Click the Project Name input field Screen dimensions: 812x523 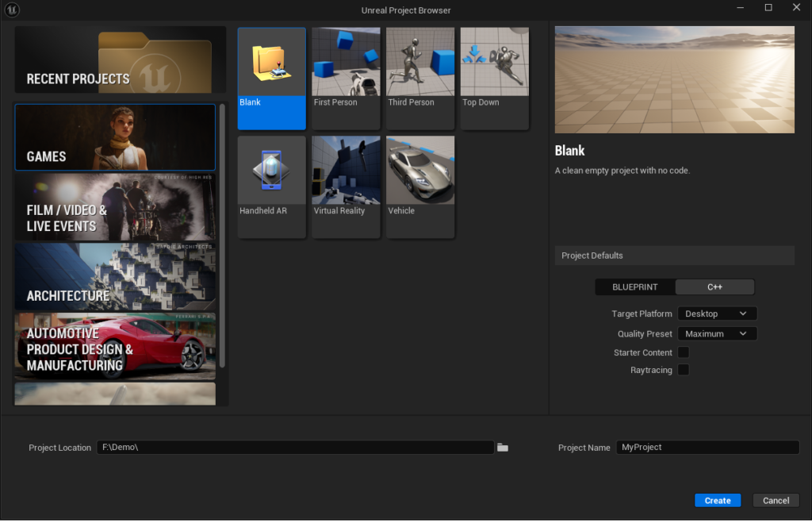coord(708,448)
